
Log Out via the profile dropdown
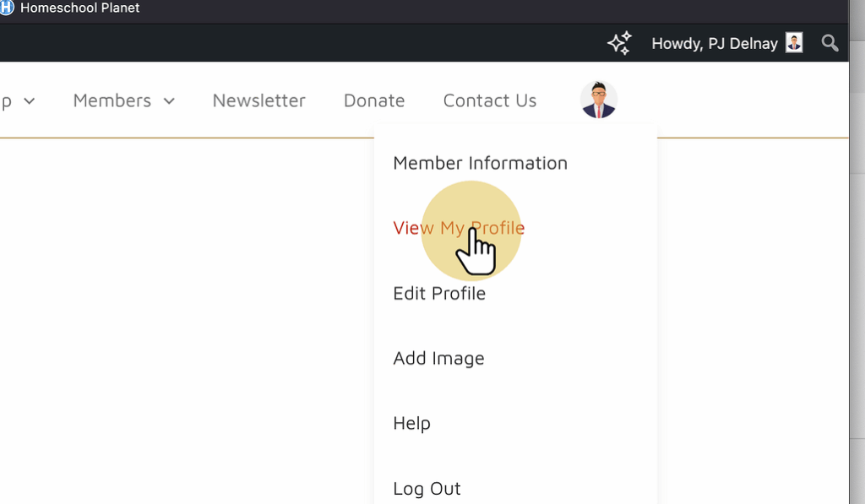point(427,488)
